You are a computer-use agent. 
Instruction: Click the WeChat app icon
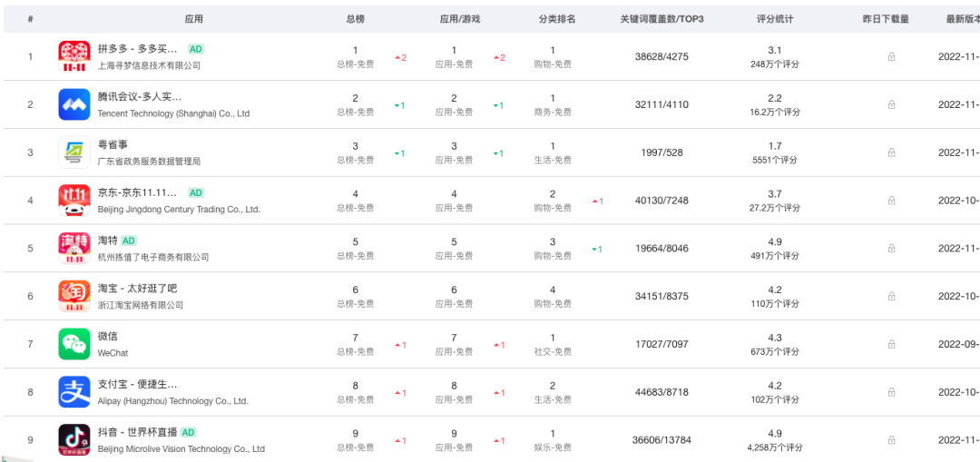pos(74,344)
